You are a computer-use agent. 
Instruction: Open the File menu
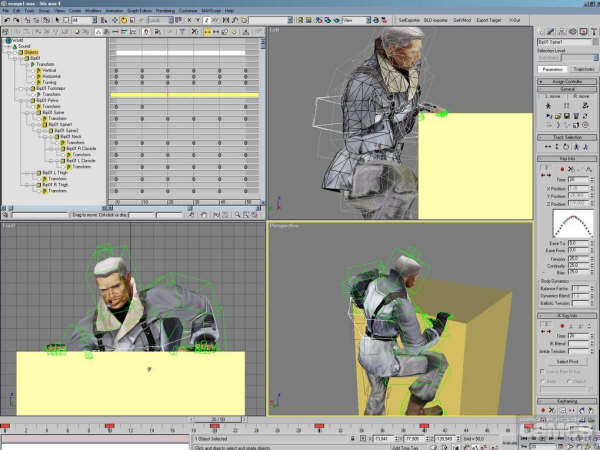coord(6,11)
